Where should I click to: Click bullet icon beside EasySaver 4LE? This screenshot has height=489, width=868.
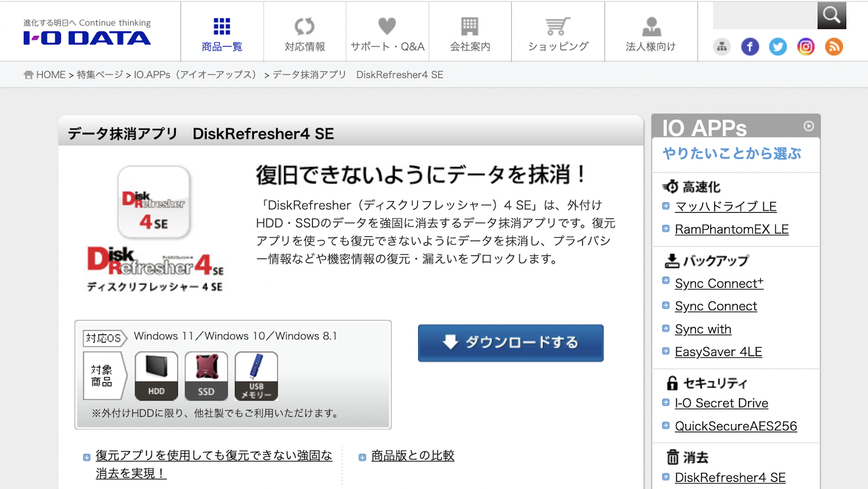pos(666,351)
